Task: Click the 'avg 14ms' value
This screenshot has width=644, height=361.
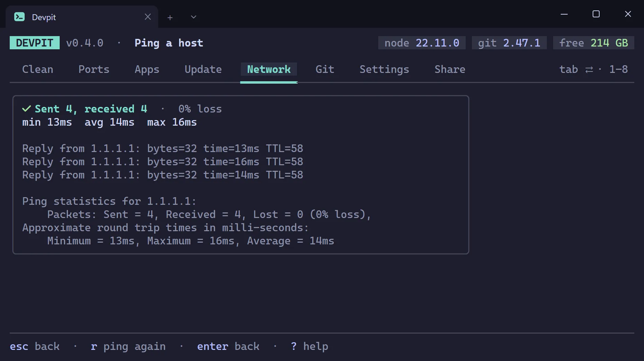Action: pyautogui.click(x=110, y=122)
